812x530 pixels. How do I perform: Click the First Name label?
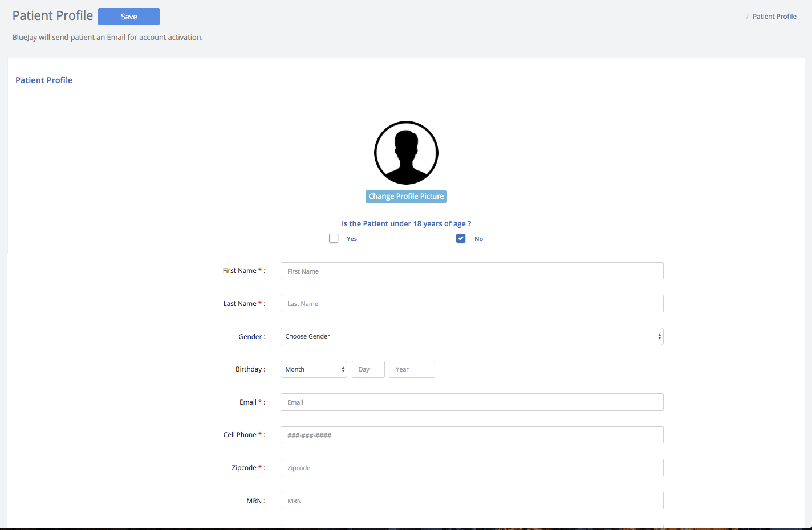(244, 271)
